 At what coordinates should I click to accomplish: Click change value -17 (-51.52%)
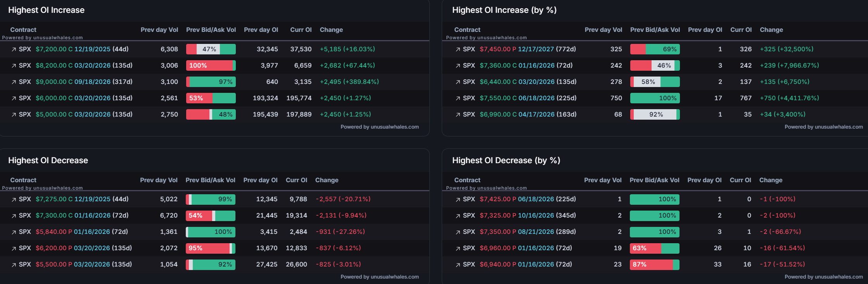click(782, 264)
